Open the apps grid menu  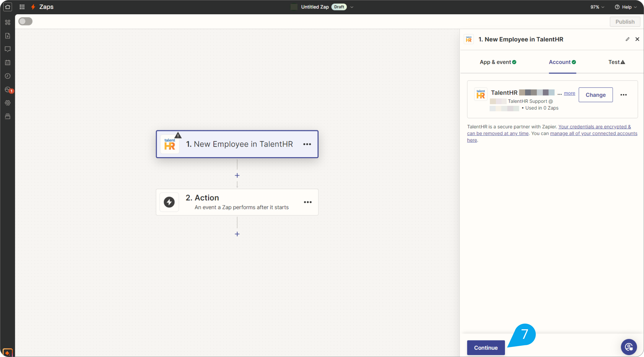[x=22, y=7]
